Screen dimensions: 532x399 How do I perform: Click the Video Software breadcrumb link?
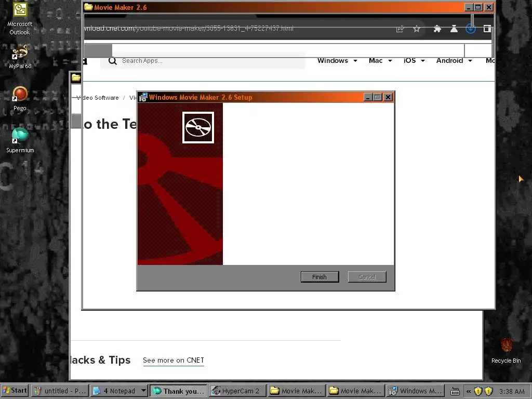tap(97, 98)
